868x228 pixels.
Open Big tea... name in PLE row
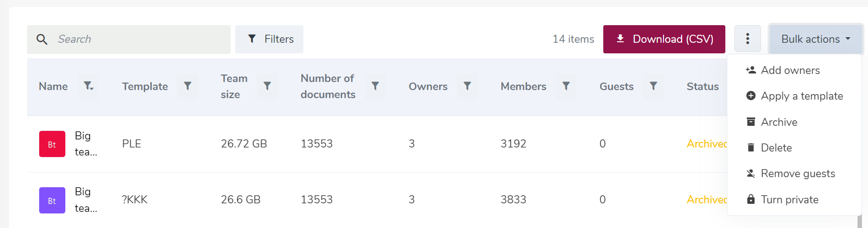[86, 144]
